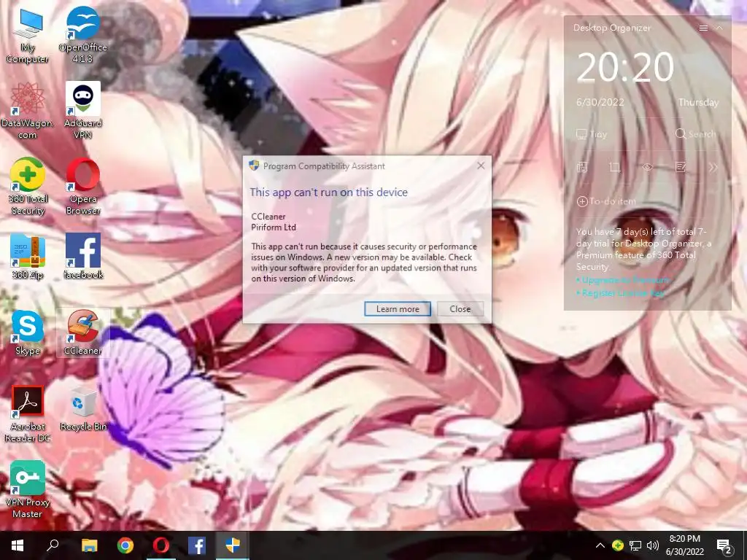Image resolution: width=747 pixels, height=560 pixels.
Task: Click the taskbar search magnifier
Action: click(x=53, y=545)
